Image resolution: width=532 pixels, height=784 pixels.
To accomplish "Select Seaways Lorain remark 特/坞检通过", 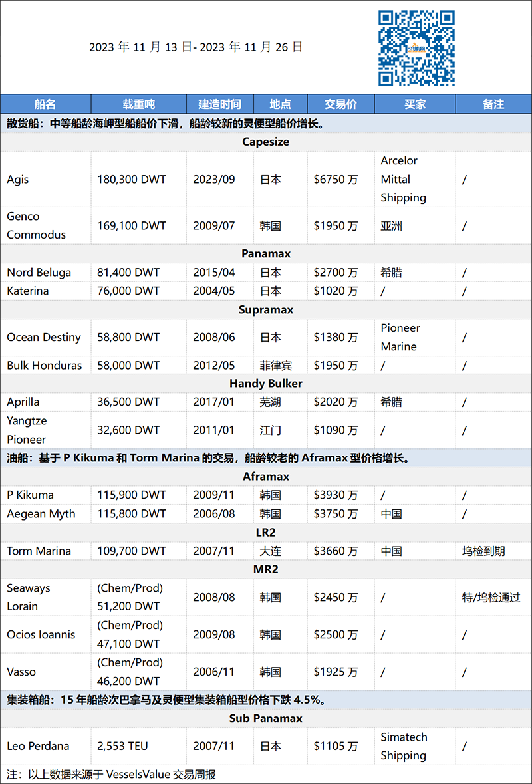I will (x=491, y=598).
